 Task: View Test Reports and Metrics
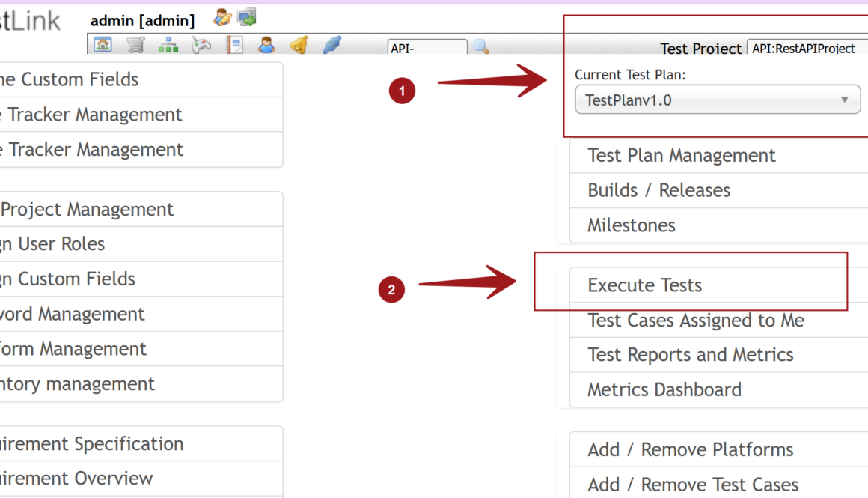click(690, 355)
